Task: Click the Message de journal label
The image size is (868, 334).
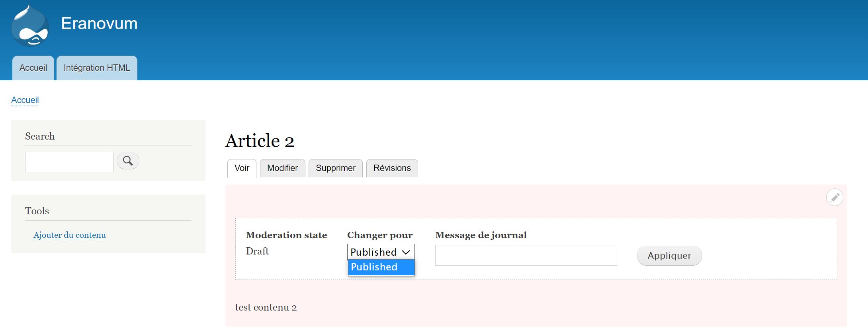Action: point(481,235)
